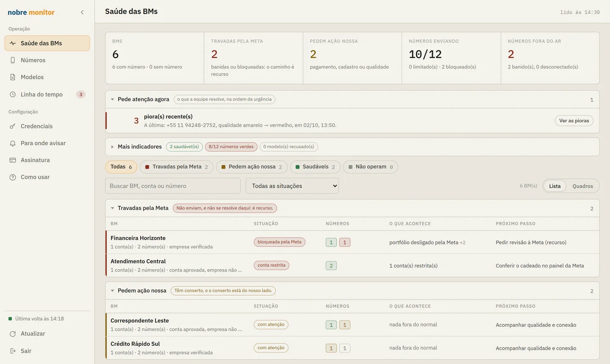The image size is (610, 364).
Task: Open the Todas as situações dropdown
Action: click(292, 186)
